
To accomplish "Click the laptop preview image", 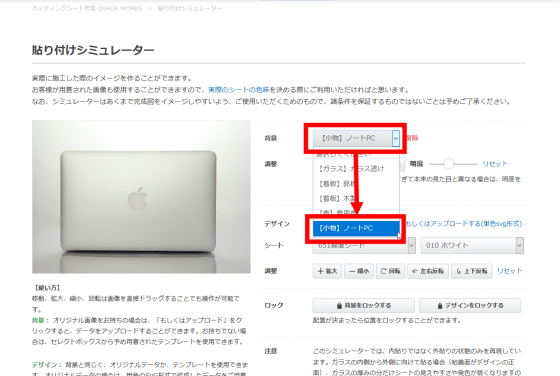I will pos(141,197).
